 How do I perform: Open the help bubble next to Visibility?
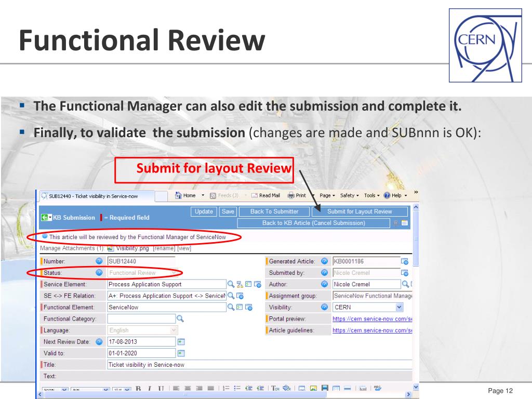point(324,307)
